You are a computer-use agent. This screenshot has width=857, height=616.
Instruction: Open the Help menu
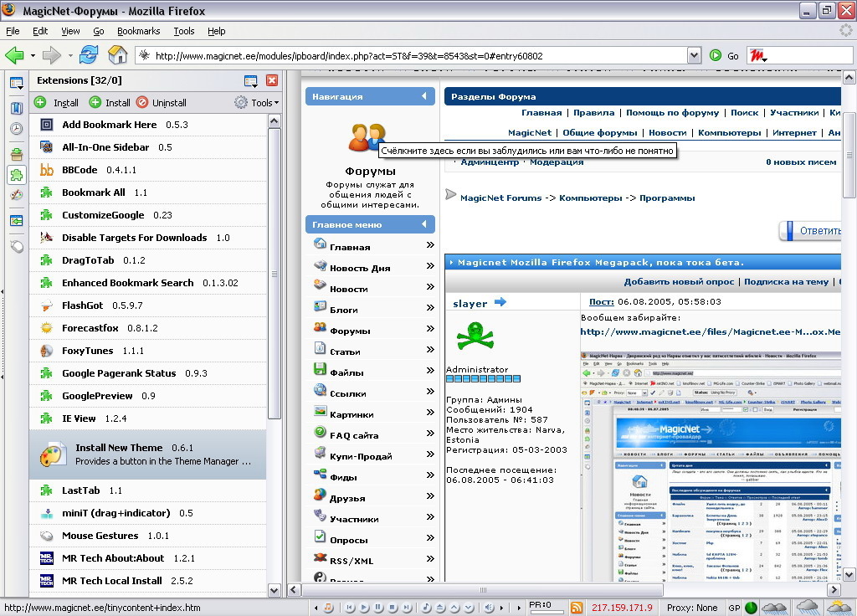point(217,31)
